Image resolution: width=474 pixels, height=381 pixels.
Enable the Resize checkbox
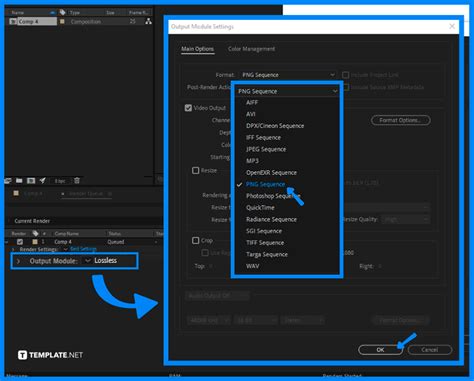coord(196,170)
